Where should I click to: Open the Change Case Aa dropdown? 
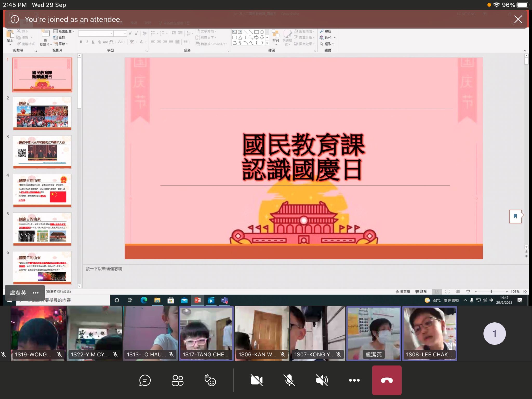click(x=121, y=42)
